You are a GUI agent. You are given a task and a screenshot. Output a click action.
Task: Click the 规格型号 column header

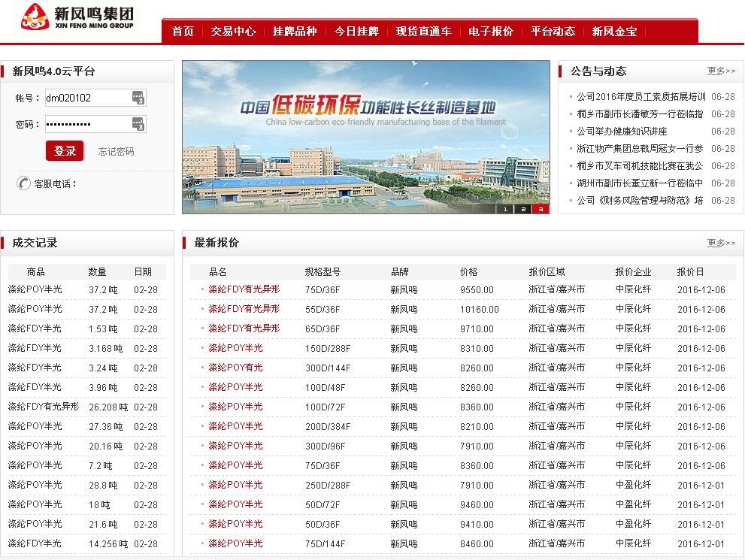pyautogui.click(x=323, y=271)
